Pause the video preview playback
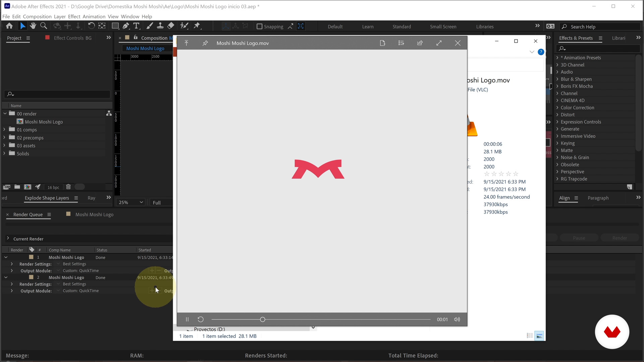The image size is (644, 362). 187,319
